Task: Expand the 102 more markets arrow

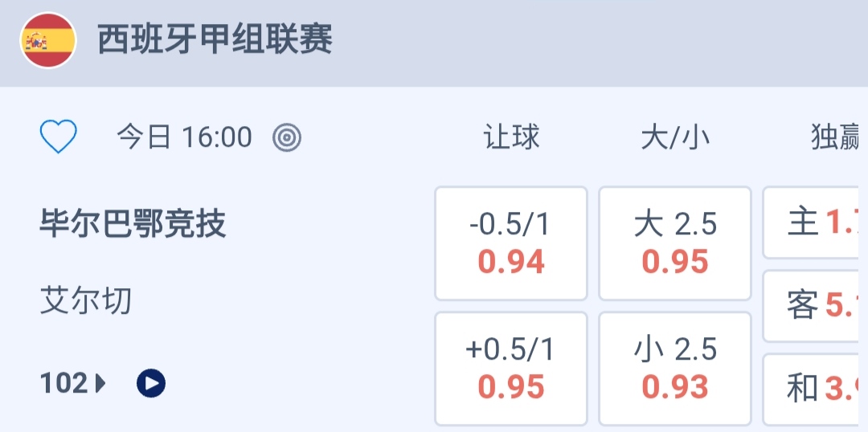Action: click(x=100, y=384)
